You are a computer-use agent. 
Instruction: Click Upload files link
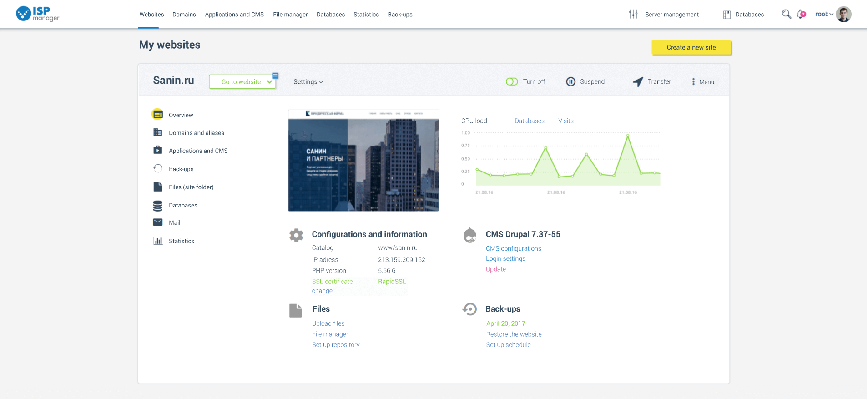click(328, 323)
